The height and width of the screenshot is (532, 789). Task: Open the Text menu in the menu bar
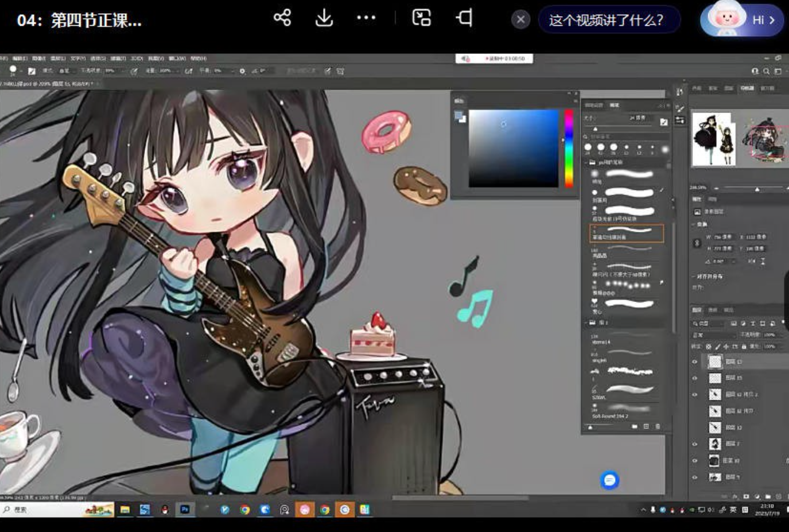78,59
